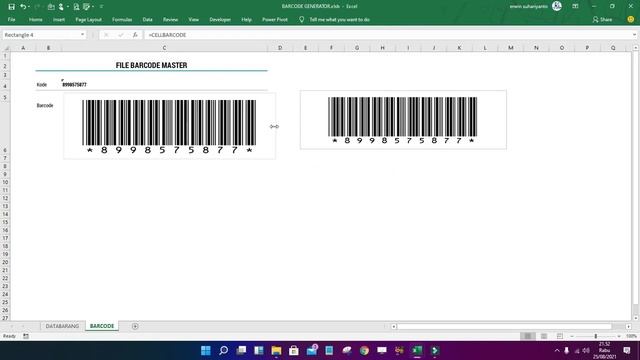
Task: Click the vertical scrollbar down arrow
Action: coord(636,318)
